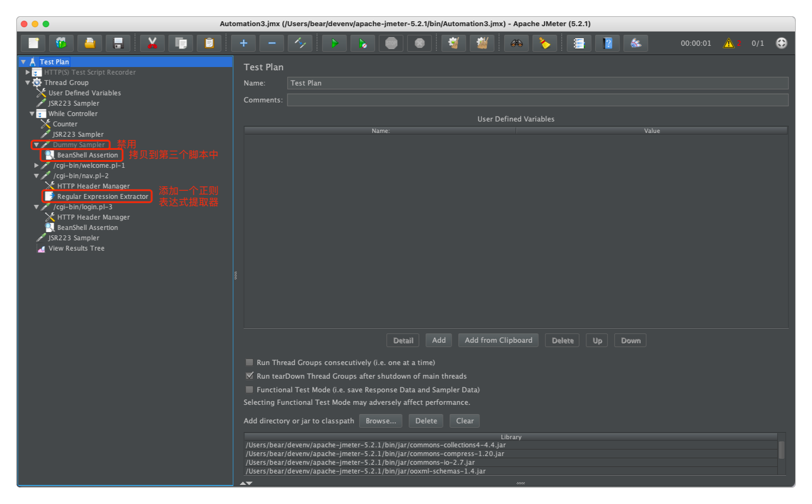Image resolution: width=812 pixels, height=504 pixels.
Task: Click the Clear results broom icon
Action: pyautogui.click(x=453, y=43)
